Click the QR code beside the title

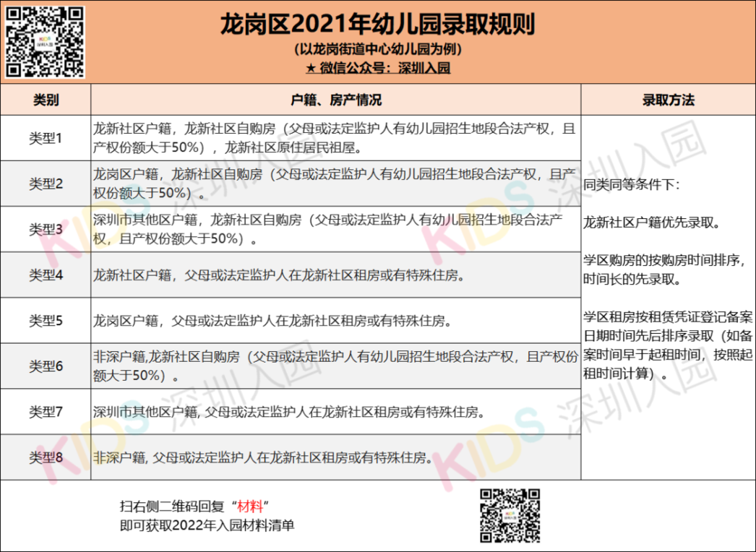tap(45, 42)
